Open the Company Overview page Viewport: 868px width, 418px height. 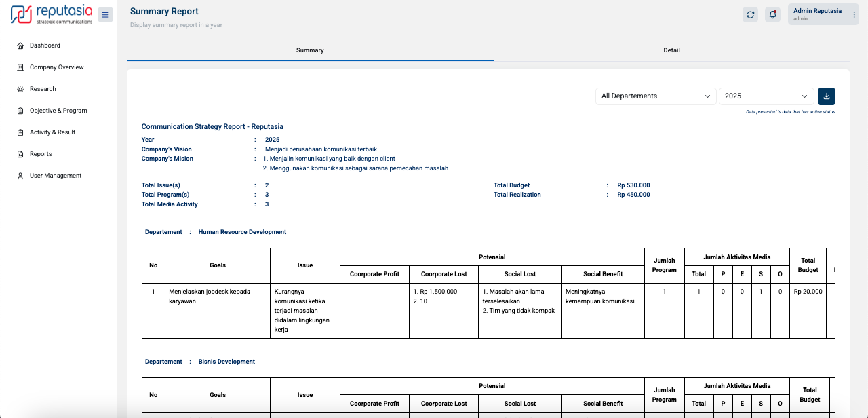[56, 67]
